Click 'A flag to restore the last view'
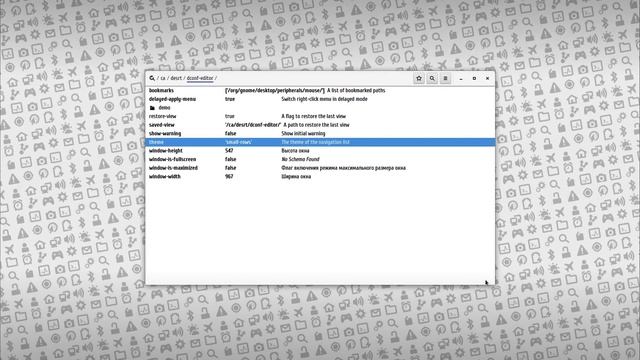640x360 pixels. [313, 116]
